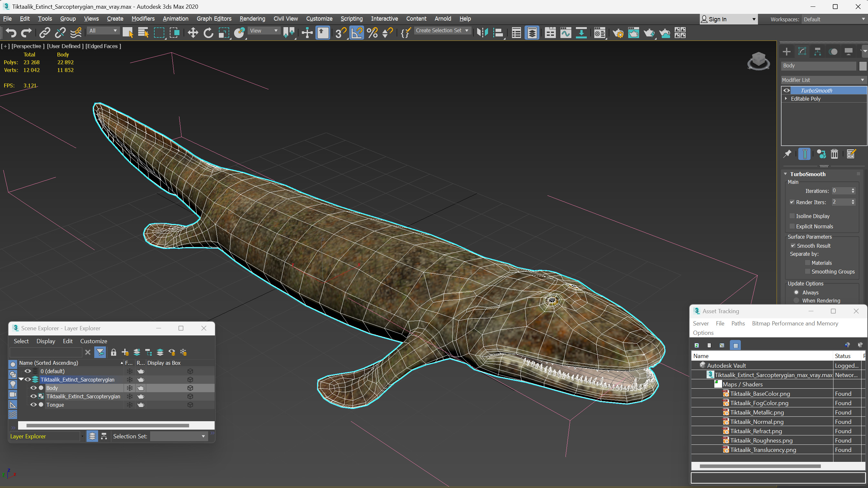Click Remove modifier trash icon

tap(834, 154)
